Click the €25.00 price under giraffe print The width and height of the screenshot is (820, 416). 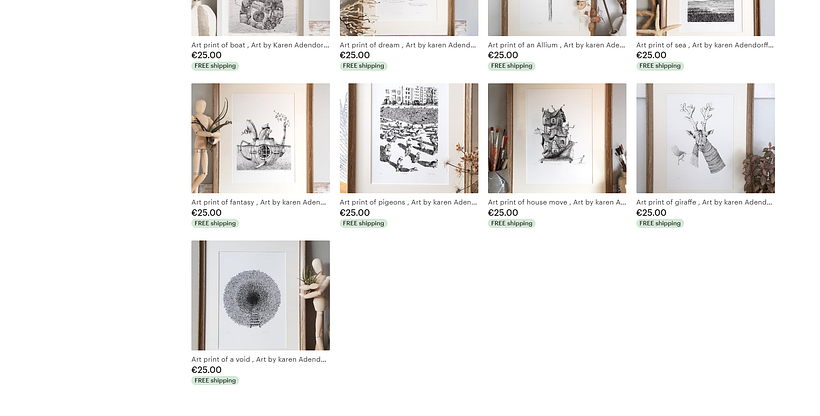pos(651,212)
